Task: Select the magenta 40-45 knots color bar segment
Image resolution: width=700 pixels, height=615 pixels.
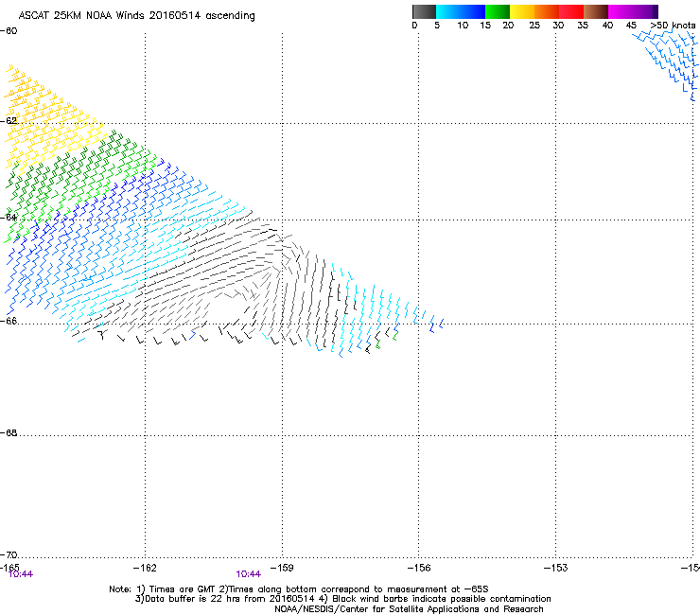Action: coord(621,11)
